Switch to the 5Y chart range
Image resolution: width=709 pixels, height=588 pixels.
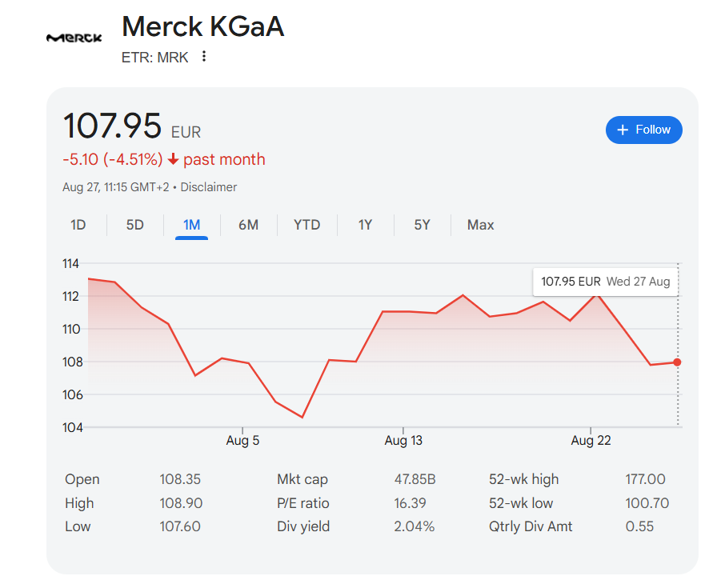423,225
